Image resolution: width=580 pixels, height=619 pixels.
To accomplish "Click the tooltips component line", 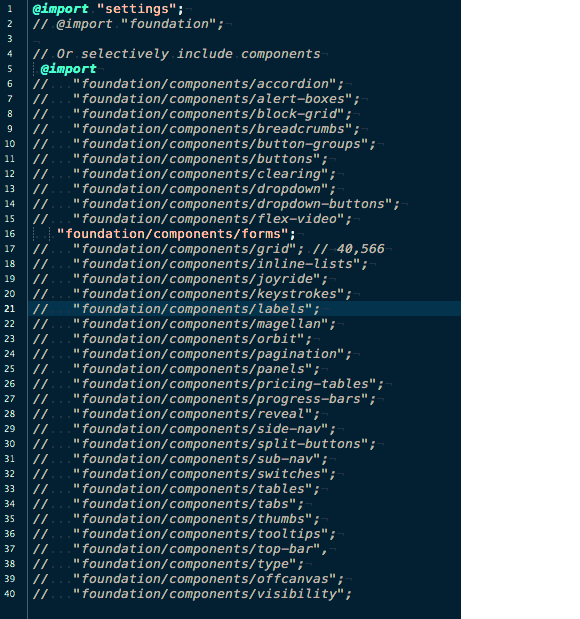I will (185, 534).
